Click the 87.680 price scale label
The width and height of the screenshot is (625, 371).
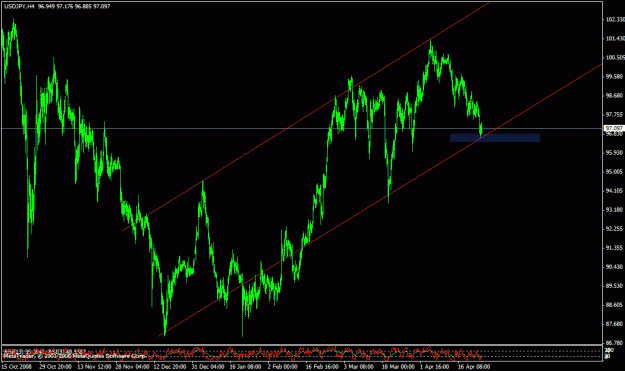click(x=614, y=324)
